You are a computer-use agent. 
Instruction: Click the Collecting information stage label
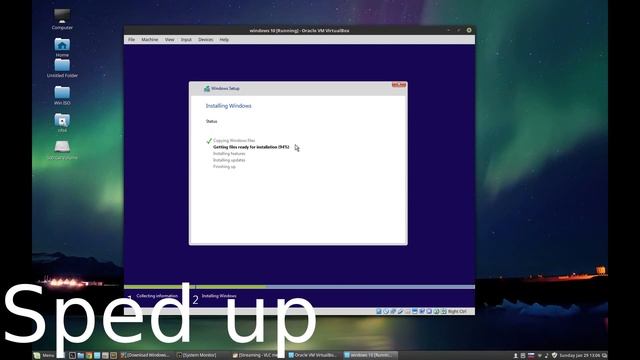click(x=157, y=296)
